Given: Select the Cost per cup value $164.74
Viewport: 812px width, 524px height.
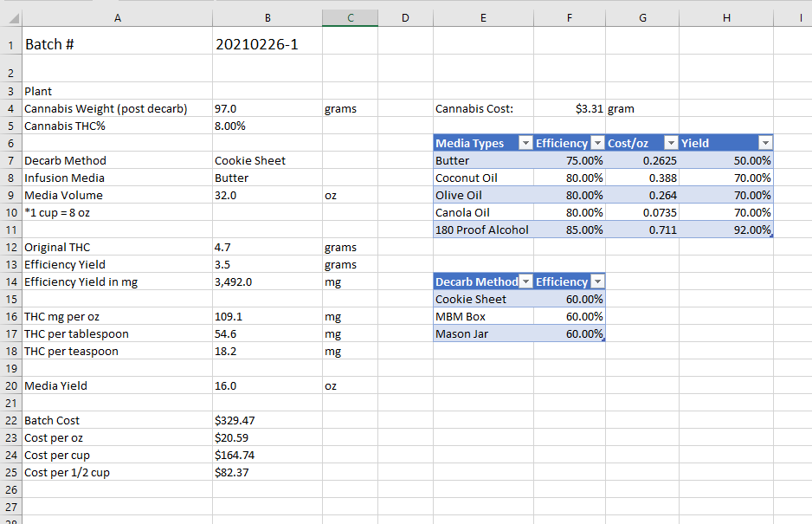Looking at the screenshot, I should (267, 455).
